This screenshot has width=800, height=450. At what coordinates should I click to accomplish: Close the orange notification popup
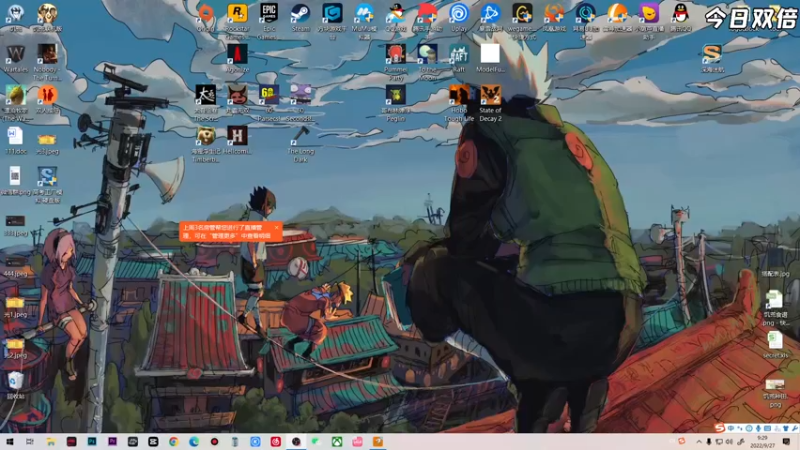[277, 228]
